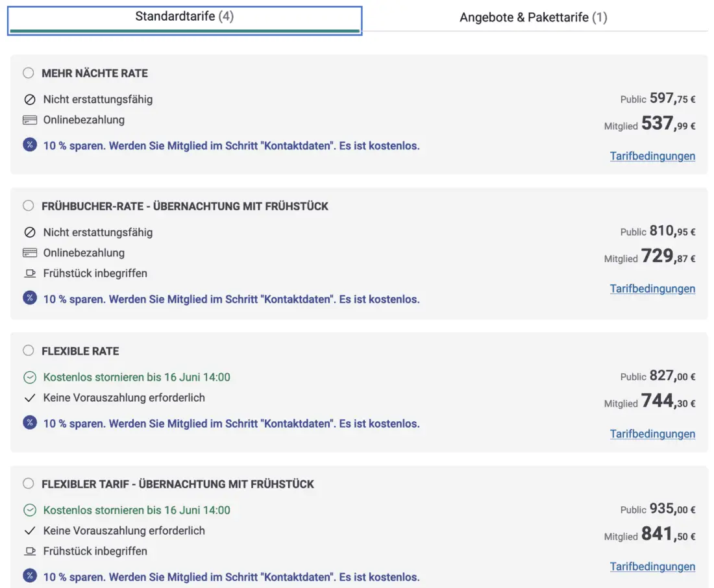This screenshot has width=714, height=588.
Task: Click the percent badge in Flexible Rate card
Action: [30, 423]
